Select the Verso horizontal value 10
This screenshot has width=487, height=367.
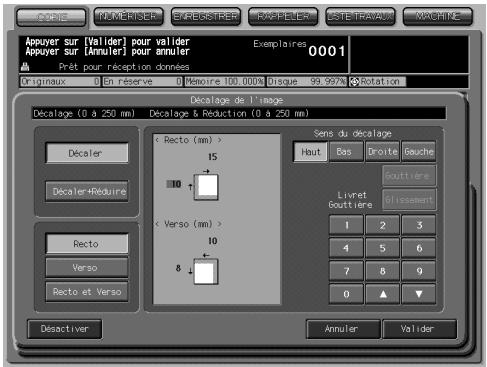(212, 241)
